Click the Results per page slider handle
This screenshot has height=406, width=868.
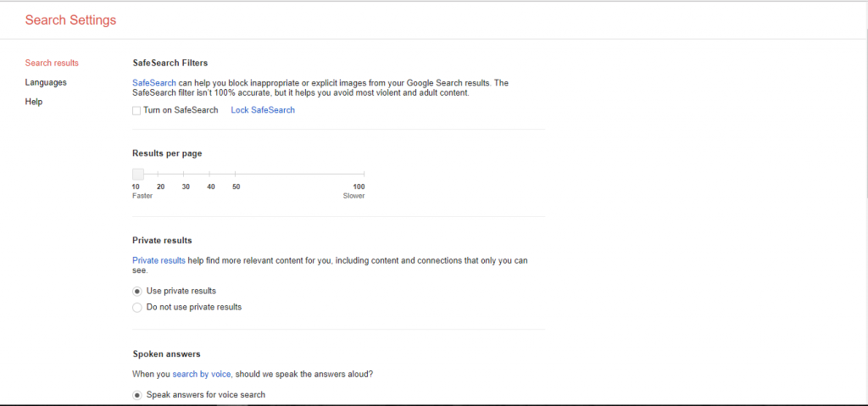pyautogui.click(x=138, y=175)
